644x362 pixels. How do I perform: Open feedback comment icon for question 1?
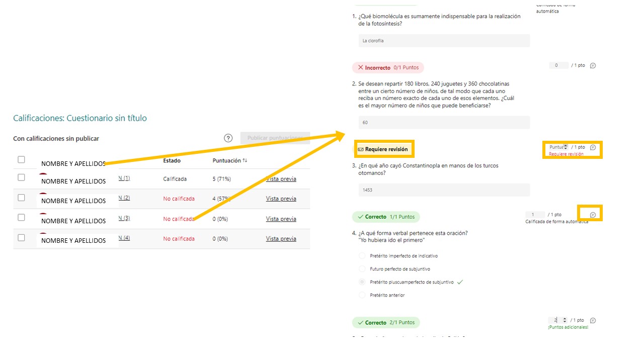pos(593,66)
